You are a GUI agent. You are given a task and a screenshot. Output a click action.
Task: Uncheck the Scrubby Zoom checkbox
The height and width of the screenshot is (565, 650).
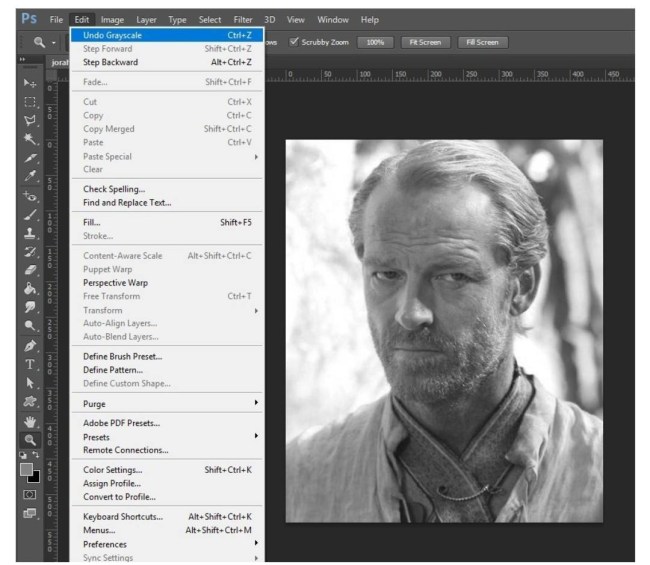294,42
